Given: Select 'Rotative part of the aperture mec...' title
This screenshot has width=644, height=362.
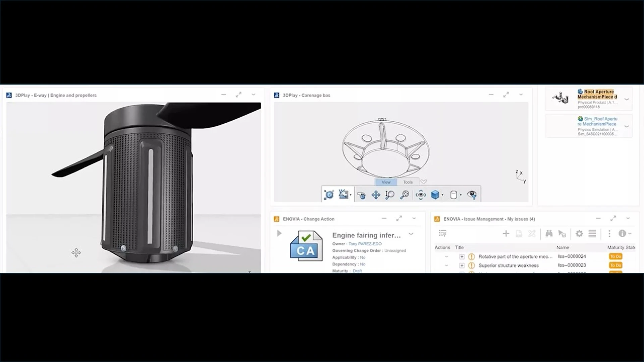Looking at the screenshot, I should [x=516, y=256].
